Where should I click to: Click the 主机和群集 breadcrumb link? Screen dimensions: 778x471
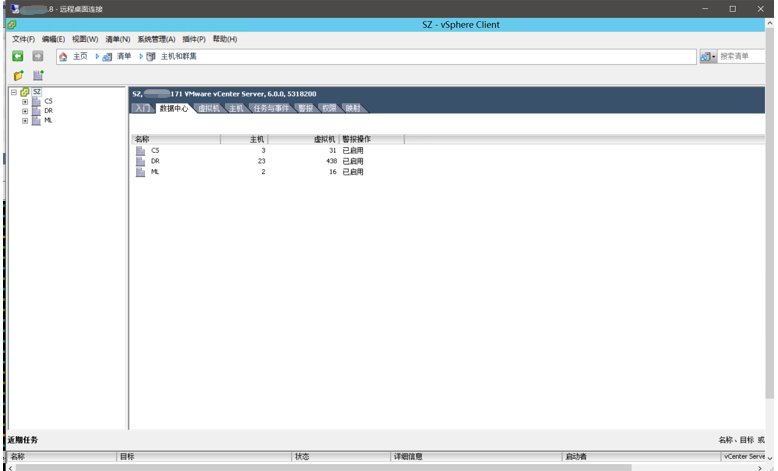pos(178,57)
